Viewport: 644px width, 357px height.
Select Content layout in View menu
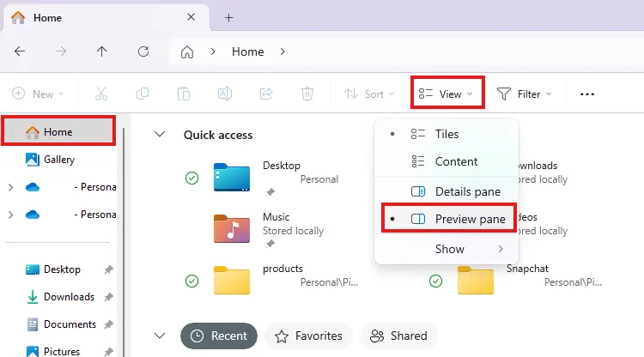point(447,161)
